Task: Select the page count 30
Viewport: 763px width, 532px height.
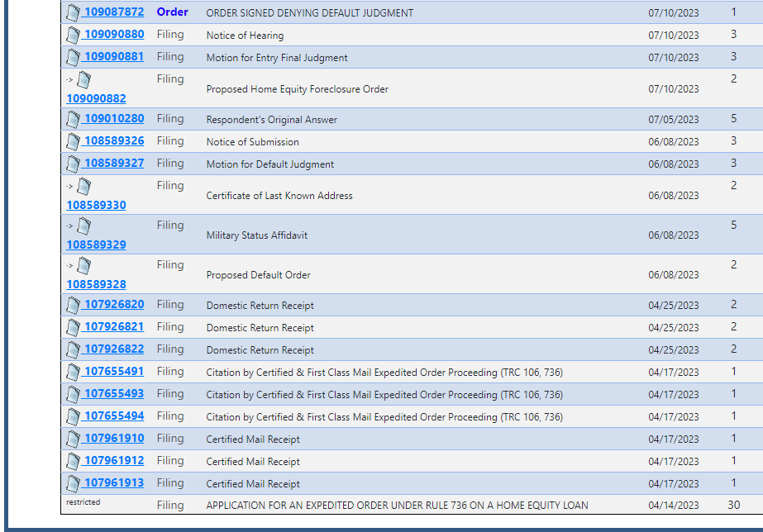Action: 734,506
